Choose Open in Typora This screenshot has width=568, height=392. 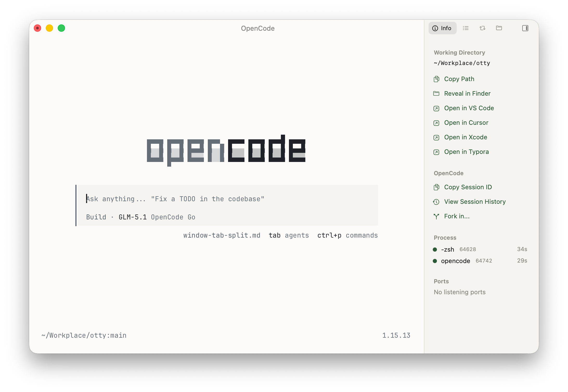(x=466, y=152)
